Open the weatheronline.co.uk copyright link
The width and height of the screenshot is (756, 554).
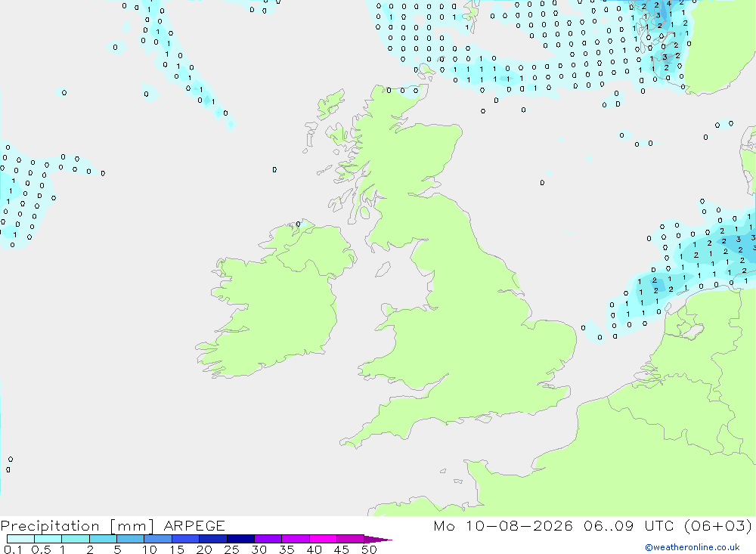(x=692, y=547)
